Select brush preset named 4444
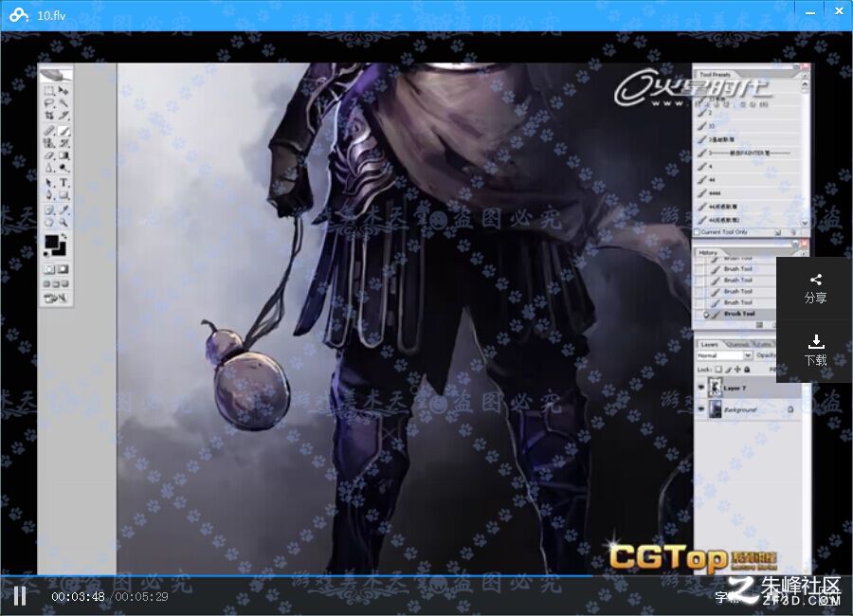The image size is (853, 616). point(748,193)
